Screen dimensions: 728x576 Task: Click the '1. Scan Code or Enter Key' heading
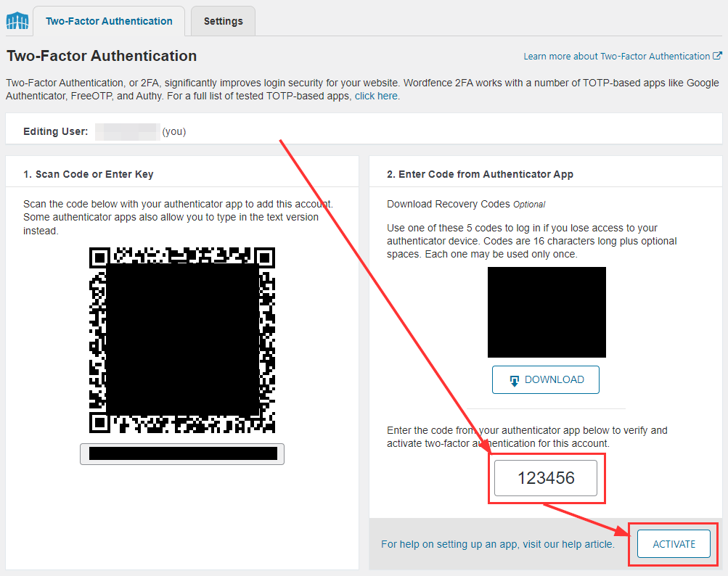tap(89, 174)
